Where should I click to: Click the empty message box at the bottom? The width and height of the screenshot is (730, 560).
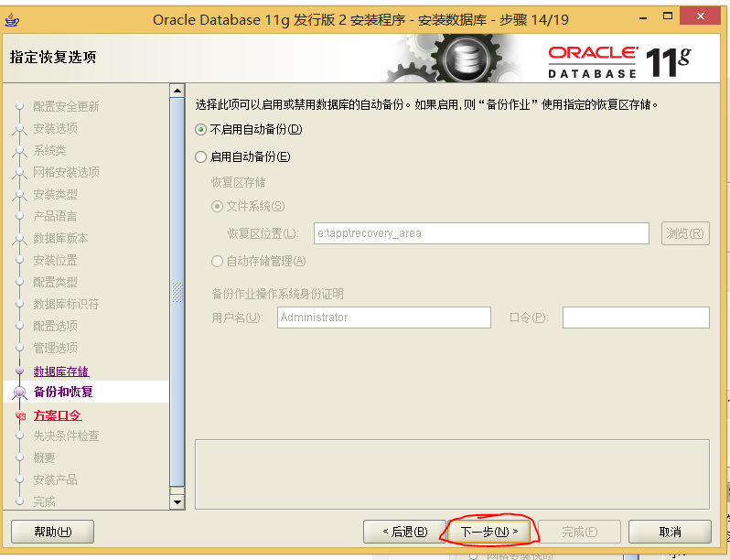(452, 474)
